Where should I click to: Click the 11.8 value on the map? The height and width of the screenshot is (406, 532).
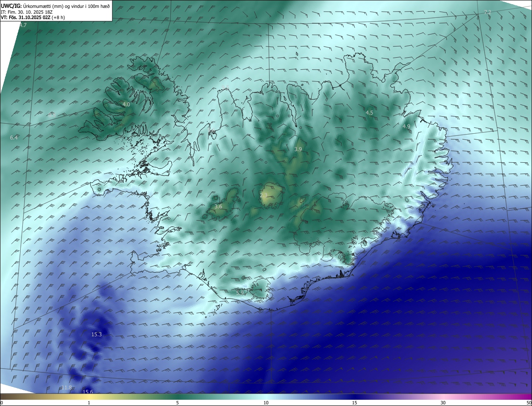pos(66,388)
